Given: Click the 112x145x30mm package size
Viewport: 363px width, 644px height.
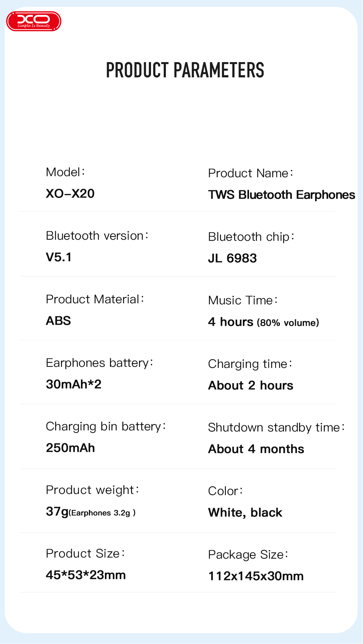Looking at the screenshot, I should coord(256,576).
